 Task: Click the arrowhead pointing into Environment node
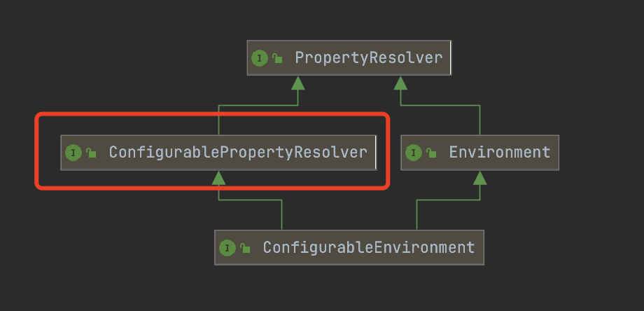pos(479,177)
